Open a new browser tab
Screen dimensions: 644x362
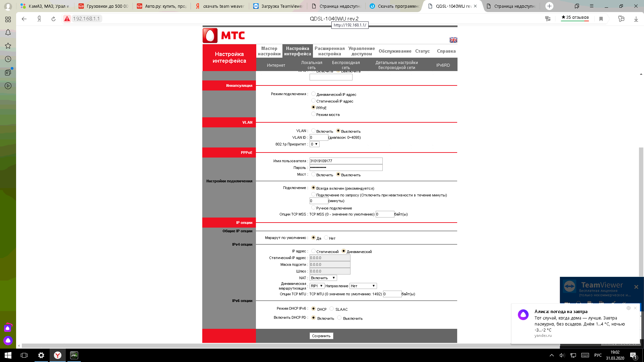(x=549, y=6)
